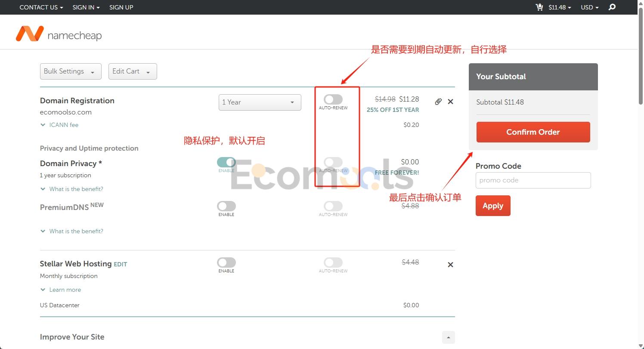Click the FREE FOREVER! label
This screenshot has height=349, width=644.
coord(397,173)
